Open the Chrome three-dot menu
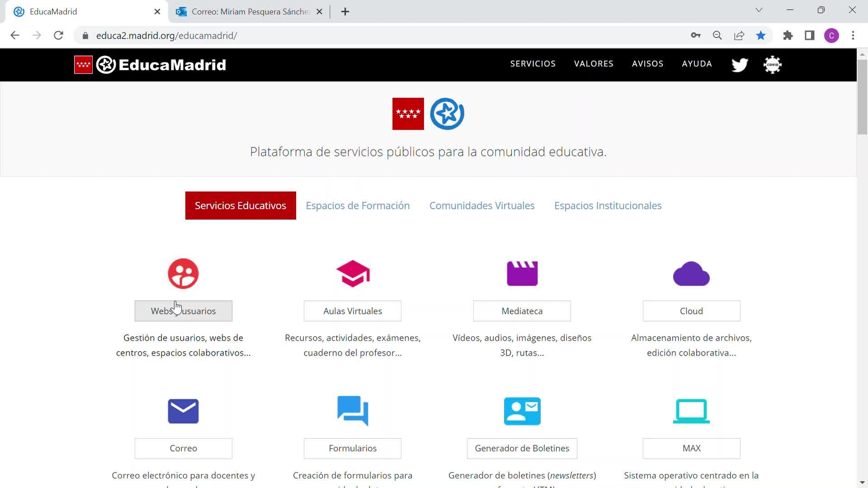 (853, 36)
